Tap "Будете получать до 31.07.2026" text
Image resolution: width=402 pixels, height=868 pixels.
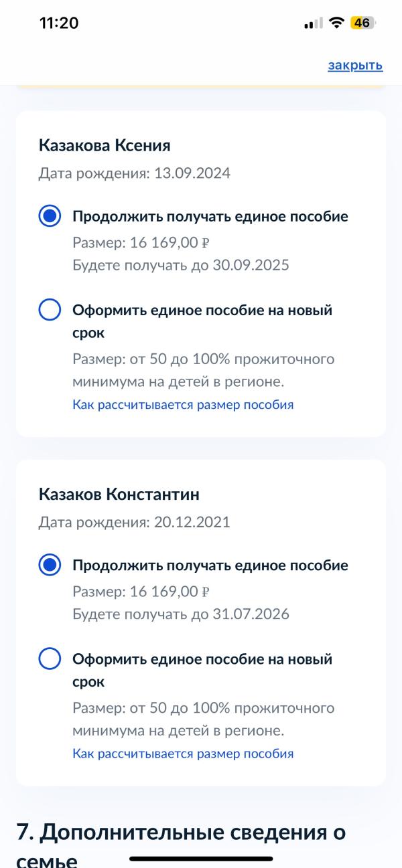click(181, 614)
